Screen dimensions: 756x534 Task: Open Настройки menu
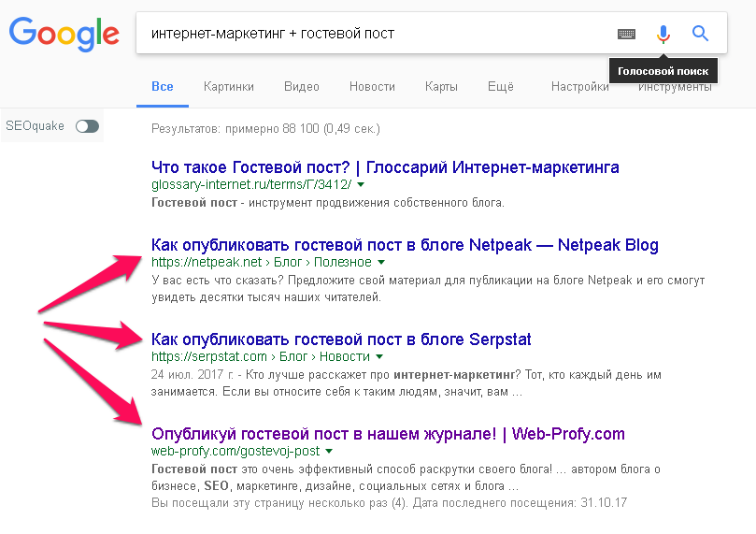[579, 87]
